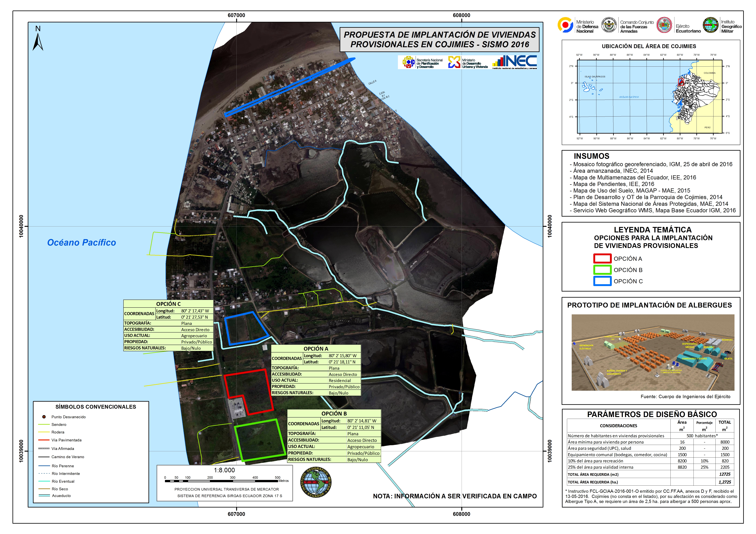Screen dimensions: 756x534
Task: Click the Instituto Geográfico Militar header logo
Action: [x=711, y=25]
